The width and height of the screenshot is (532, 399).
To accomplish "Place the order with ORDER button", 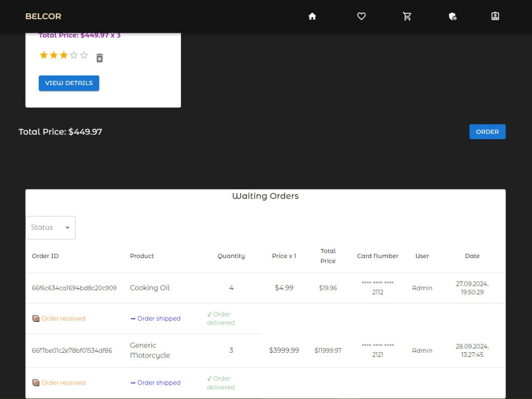I will pos(487,131).
